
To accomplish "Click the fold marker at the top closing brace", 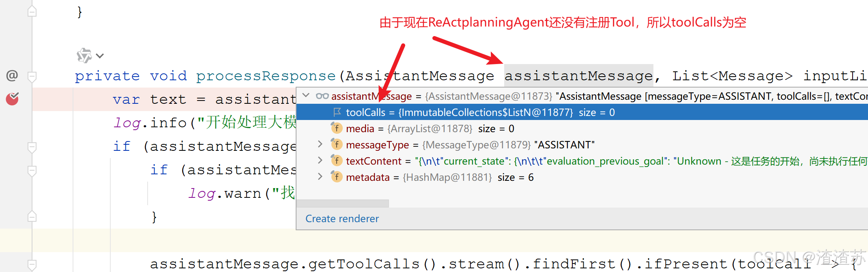I will coord(32,12).
